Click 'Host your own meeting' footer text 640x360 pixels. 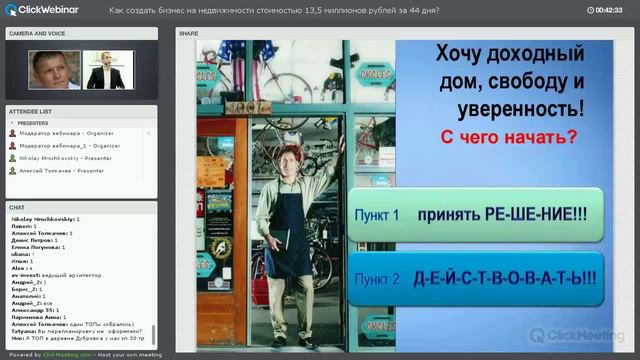coord(130,355)
